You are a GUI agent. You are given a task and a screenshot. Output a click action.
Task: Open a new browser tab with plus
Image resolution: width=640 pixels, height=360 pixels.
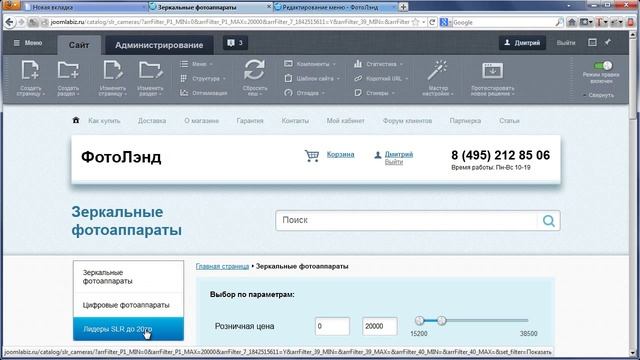point(403,7)
